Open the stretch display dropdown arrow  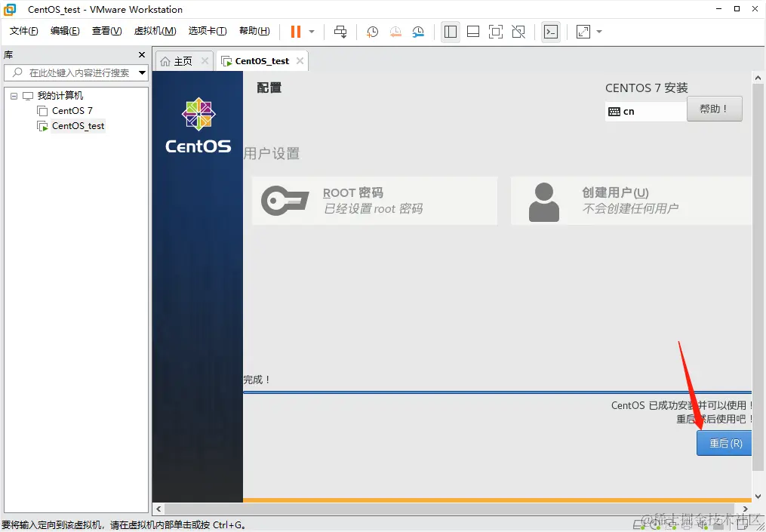[x=599, y=32]
